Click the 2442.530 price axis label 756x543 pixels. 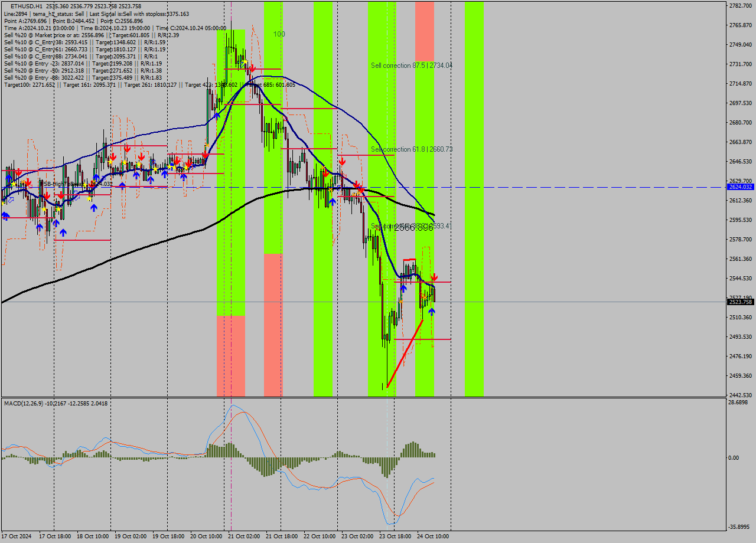[x=741, y=395]
